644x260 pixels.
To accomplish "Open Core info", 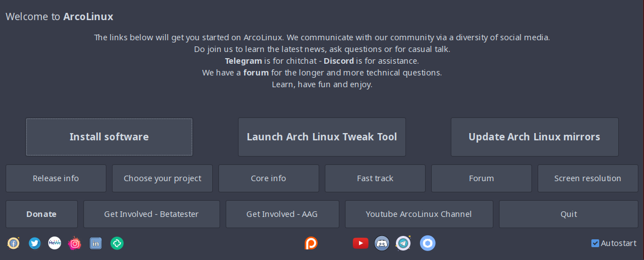I will [x=269, y=178].
